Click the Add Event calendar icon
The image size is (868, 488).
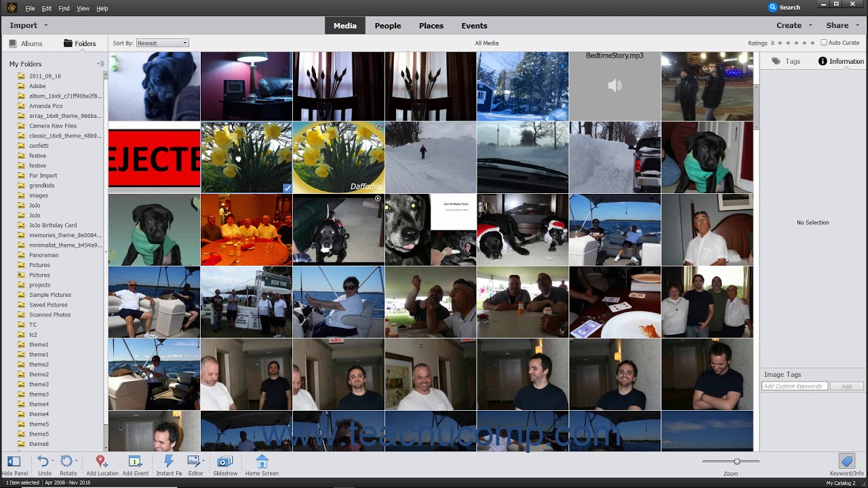[135, 461]
